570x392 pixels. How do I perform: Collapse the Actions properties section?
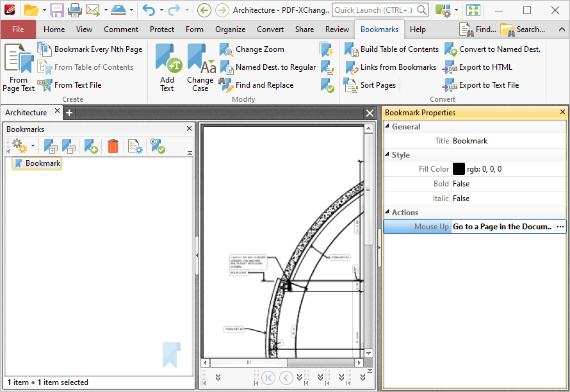(x=387, y=212)
